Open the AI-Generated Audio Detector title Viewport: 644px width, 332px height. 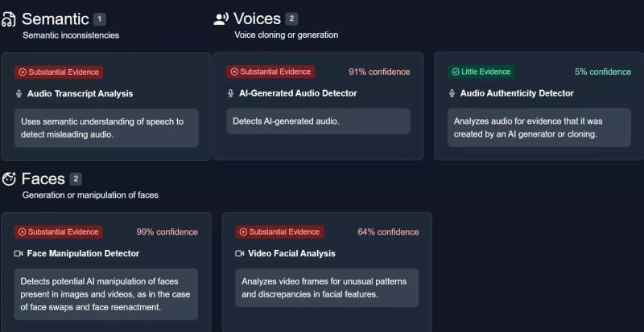298,93
